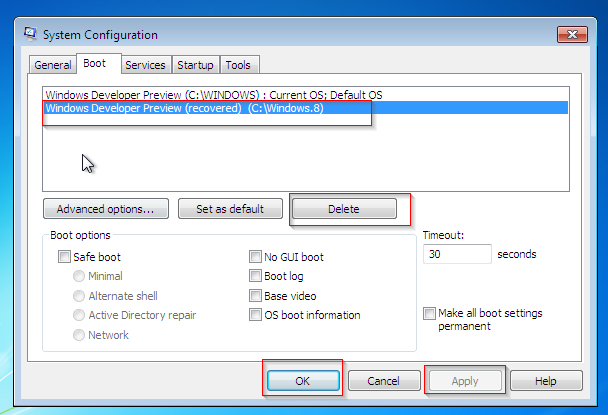Image resolution: width=608 pixels, height=415 pixels.
Task: Enable the Boot log checkbox
Action: tap(255, 276)
